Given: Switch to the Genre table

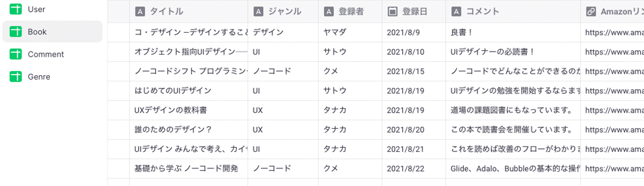Looking at the screenshot, I should click(x=39, y=77).
